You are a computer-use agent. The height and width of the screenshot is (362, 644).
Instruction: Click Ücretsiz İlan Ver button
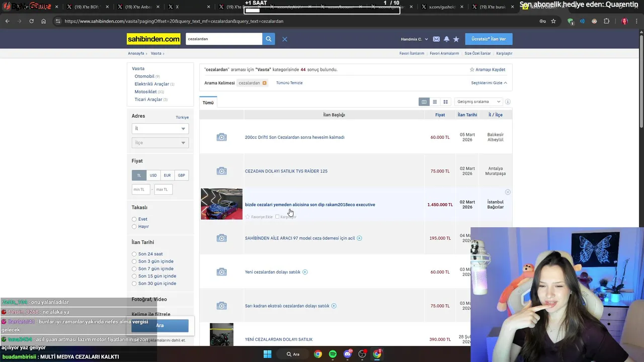click(x=489, y=39)
